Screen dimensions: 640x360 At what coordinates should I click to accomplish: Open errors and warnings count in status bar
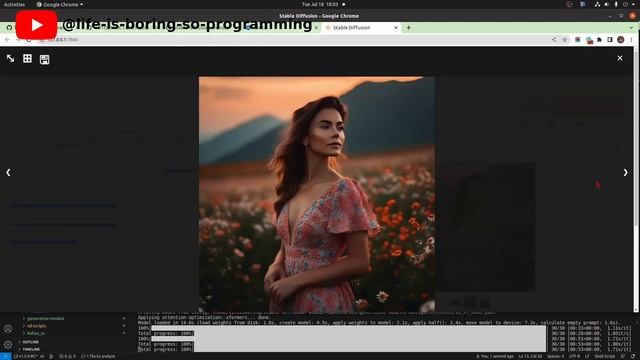point(67,356)
